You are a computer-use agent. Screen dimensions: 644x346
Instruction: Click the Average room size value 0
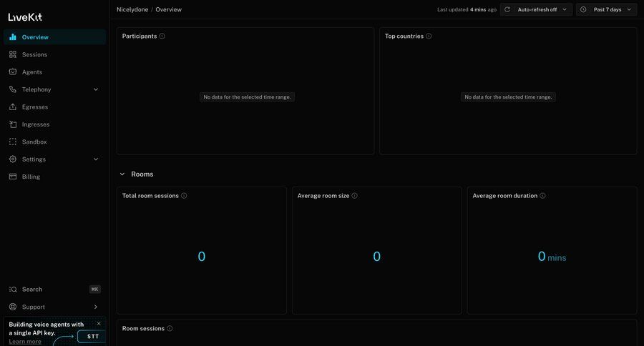tap(376, 257)
